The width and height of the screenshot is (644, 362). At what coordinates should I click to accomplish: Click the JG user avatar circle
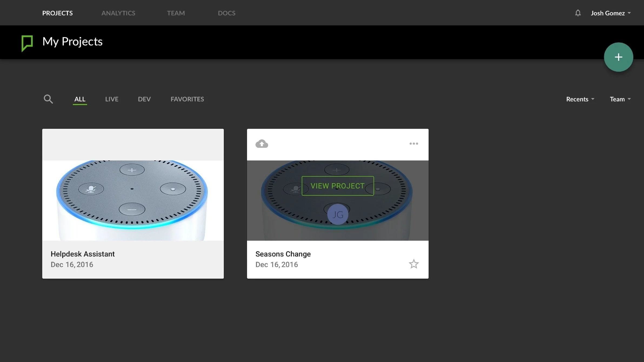click(338, 214)
